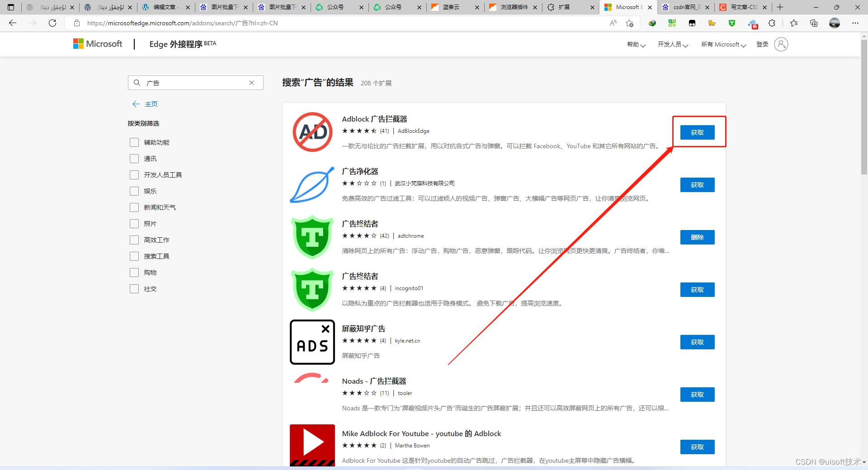
Task: Switch to the 扩展 browser tab
Action: [x=571, y=7]
